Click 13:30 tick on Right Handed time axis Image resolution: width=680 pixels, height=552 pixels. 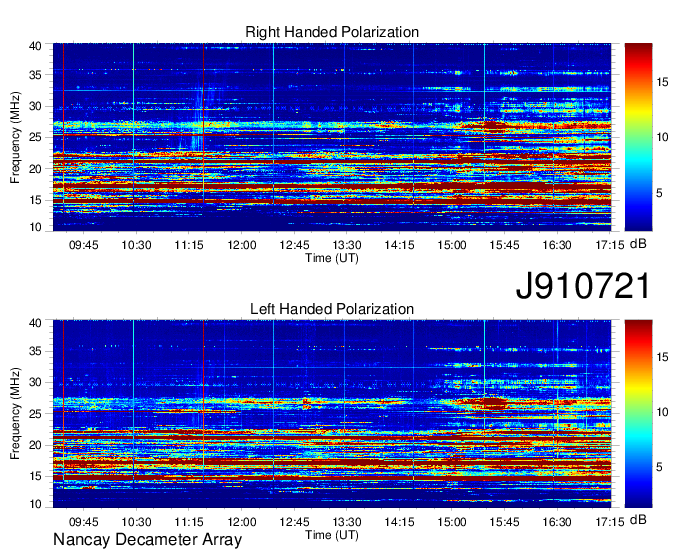point(347,245)
